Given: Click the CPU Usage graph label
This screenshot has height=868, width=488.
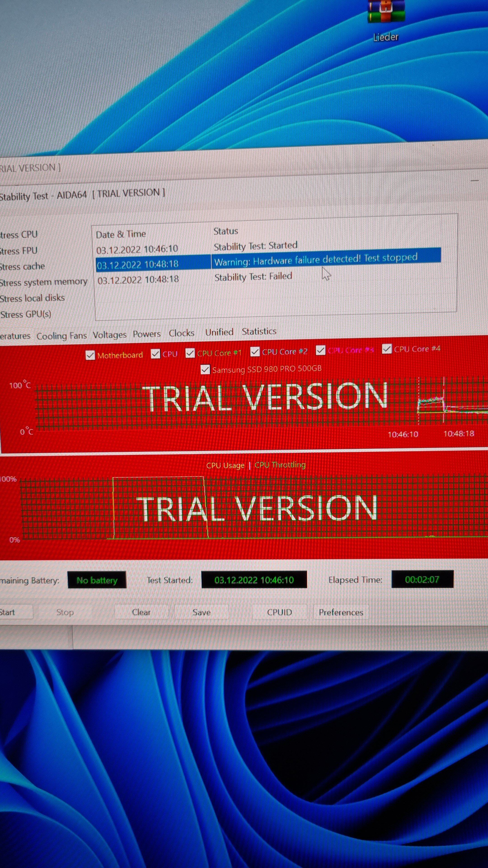Looking at the screenshot, I should [225, 465].
